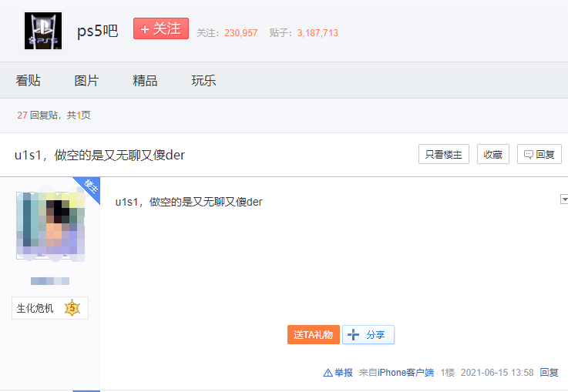This screenshot has height=392, width=568.
Task: Select the thread title u1s1 text
Action: click(99, 155)
